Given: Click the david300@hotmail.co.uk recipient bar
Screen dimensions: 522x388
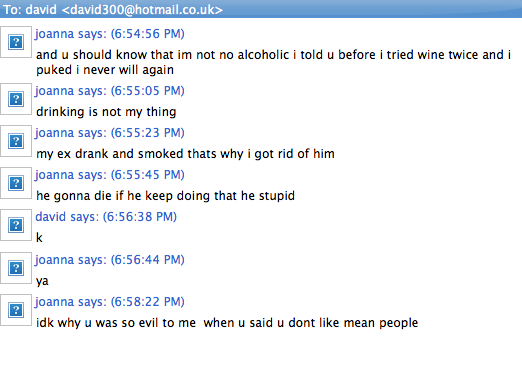Looking at the screenshot, I should point(261,9).
